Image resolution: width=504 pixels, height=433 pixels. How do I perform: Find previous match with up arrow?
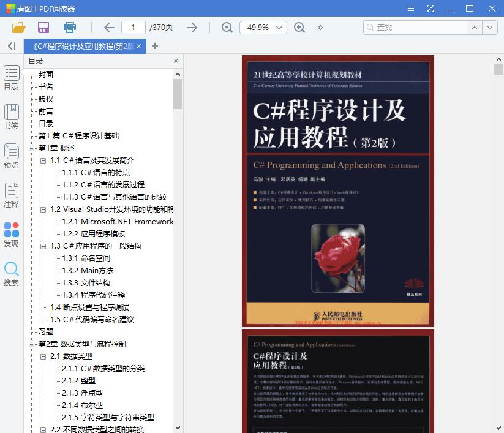475,28
